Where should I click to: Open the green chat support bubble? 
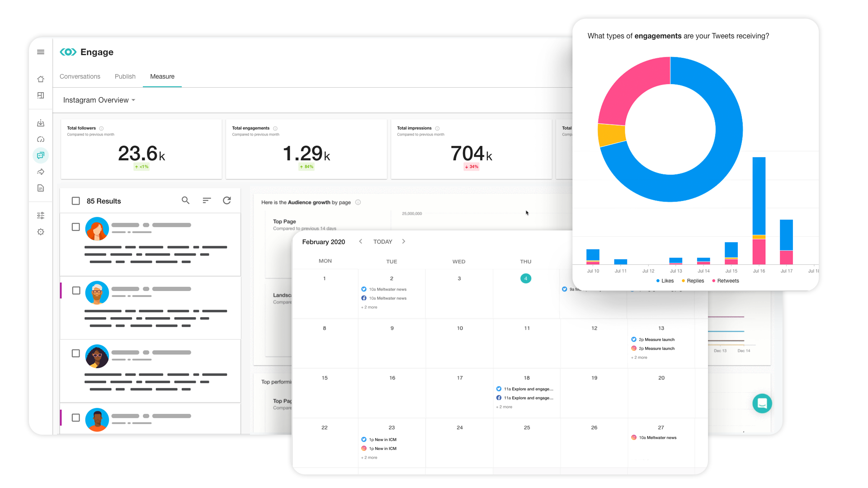(762, 404)
